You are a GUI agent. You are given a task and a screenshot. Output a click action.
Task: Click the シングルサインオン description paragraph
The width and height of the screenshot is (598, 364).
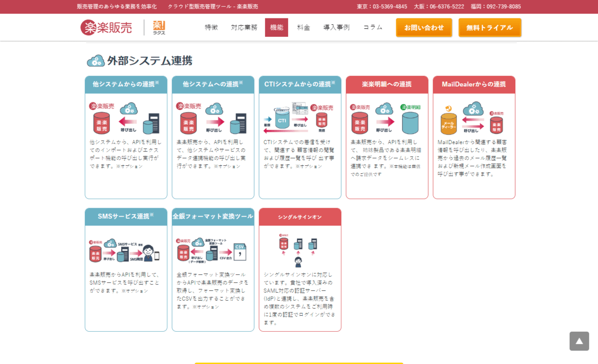(x=299, y=299)
